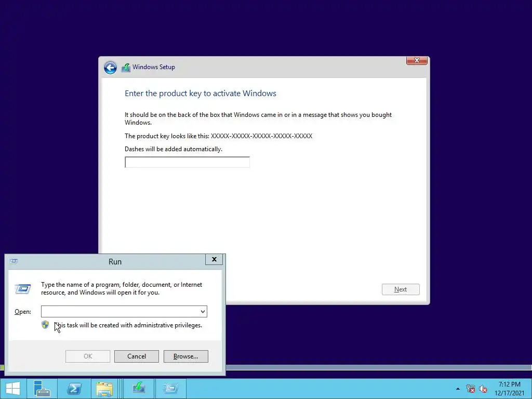Click the network status tray icon

tap(470, 389)
